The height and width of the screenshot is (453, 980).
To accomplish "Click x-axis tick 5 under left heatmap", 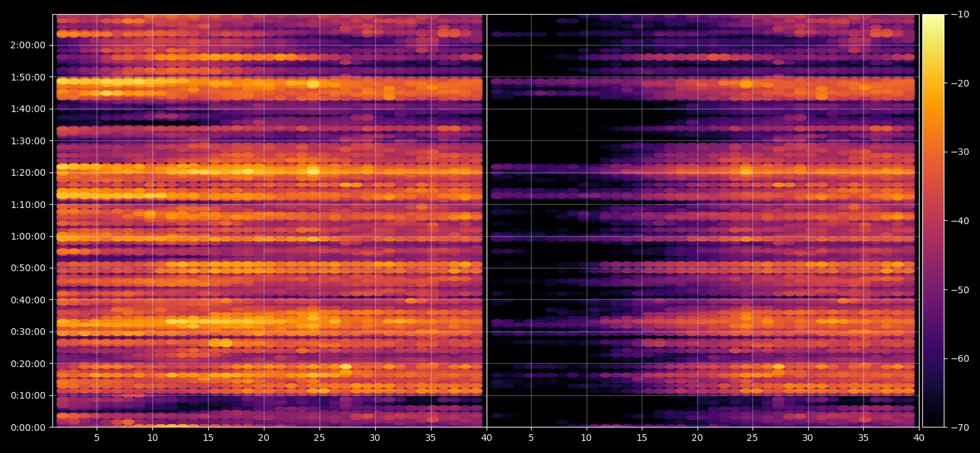I will pyautogui.click(x=97, y=438).
